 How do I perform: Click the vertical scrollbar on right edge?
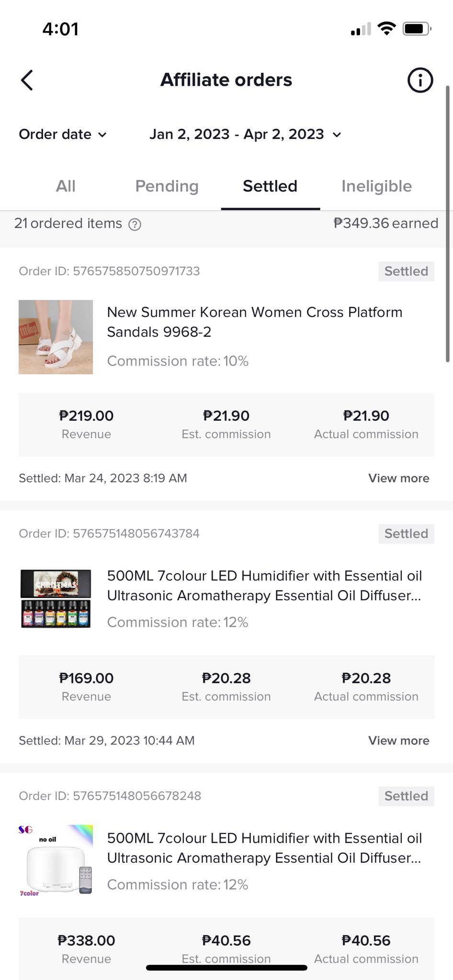pos(448,224)
